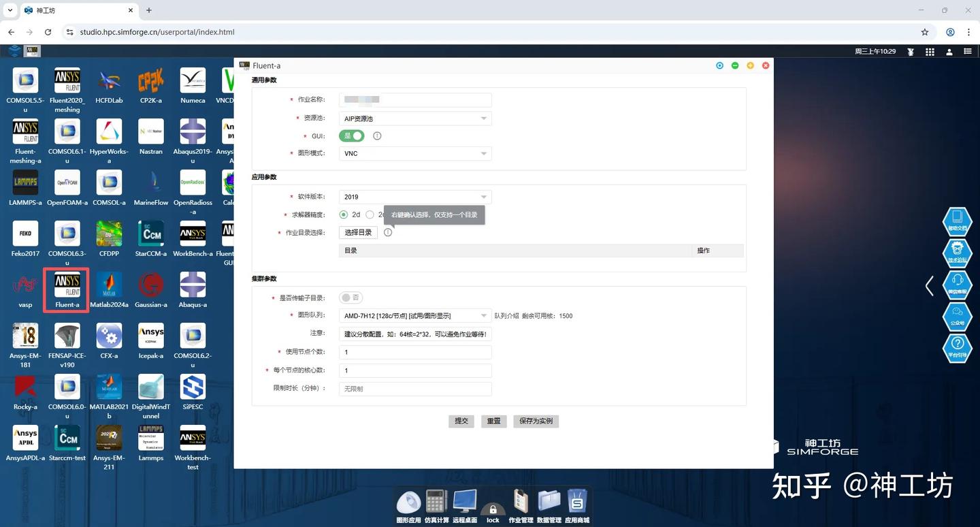
Task: Expand the right side panel chevron
Action: (929, 285)
